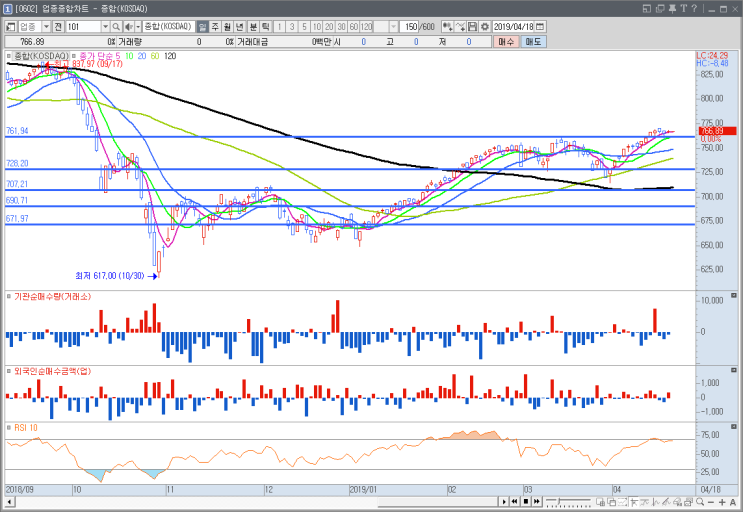
Task: Click the blue 매도 sell button
Action: click(x=533, y=42)
